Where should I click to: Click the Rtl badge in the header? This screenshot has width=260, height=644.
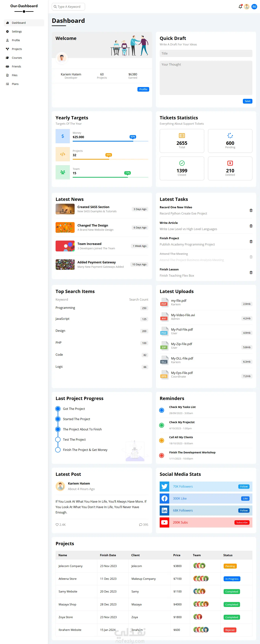point(254,6)
